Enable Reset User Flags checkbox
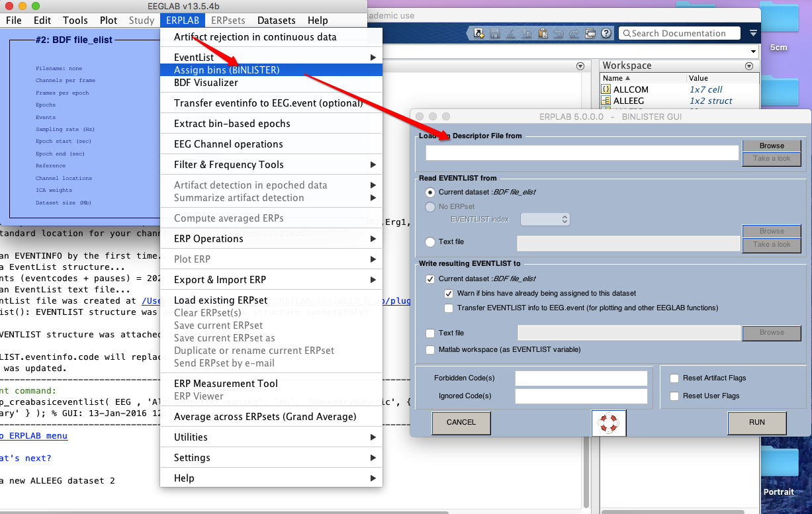812x514 pixels. pos(674,396)
